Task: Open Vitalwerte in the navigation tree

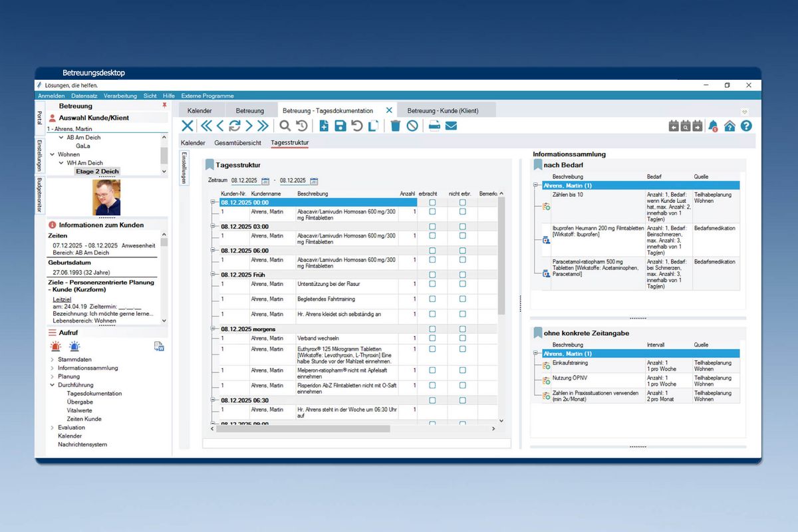Action: point(80,410)
